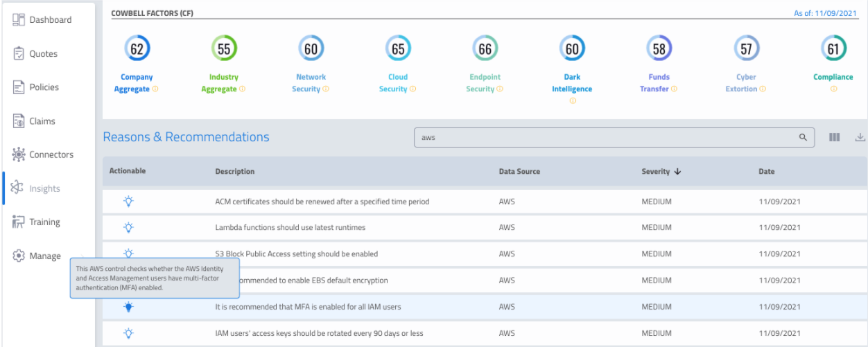The image size is (868, 347).
Task: Click info icon beside Industry Aggregate
Action: click(x=242, y=89)
